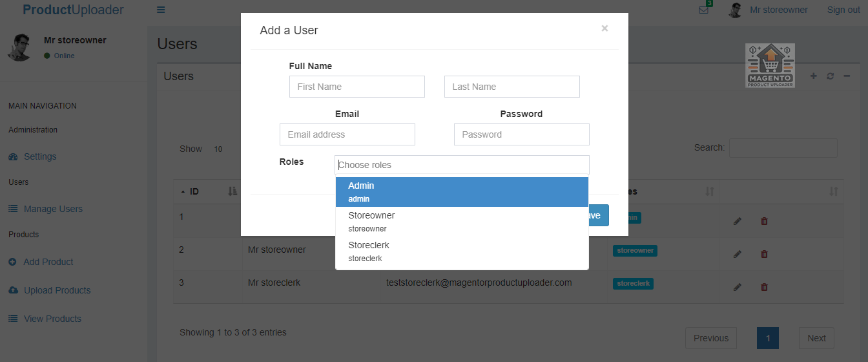Pick the Storeclerk role option
This screenshot has width=868, height=362.
click(x=462, y=251)
